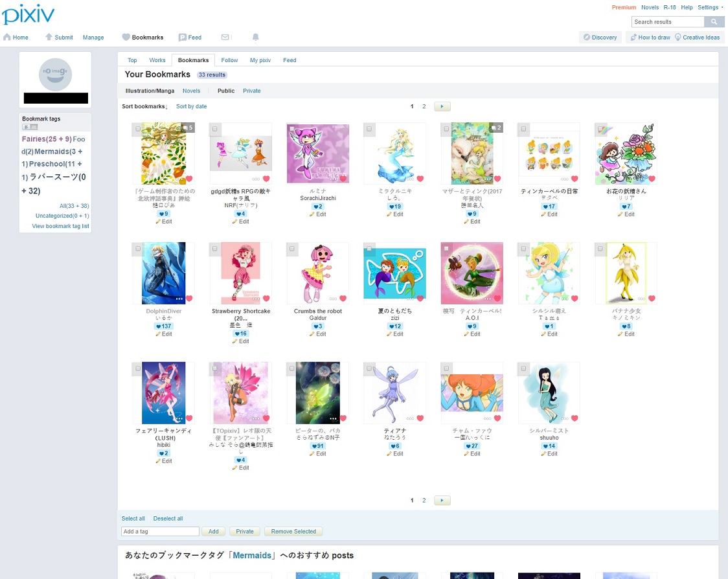The width and height of the screenshot is (728, 579).
Task: Click the multi-page badge 2 on マザーとティンク thumbnail
Action: tap(496, 128)
